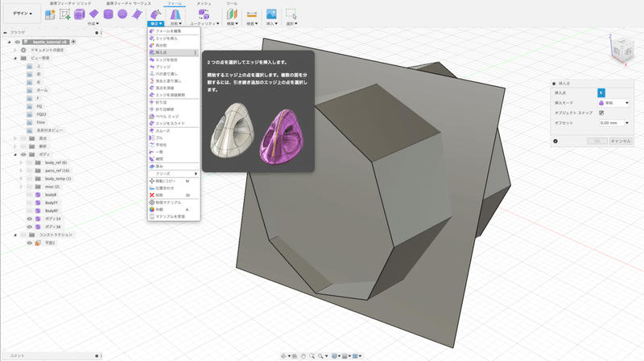This screenshot has width=644, height=361.
Task: Show hidden body8 via its eye icon
Action: click(30, 195)
